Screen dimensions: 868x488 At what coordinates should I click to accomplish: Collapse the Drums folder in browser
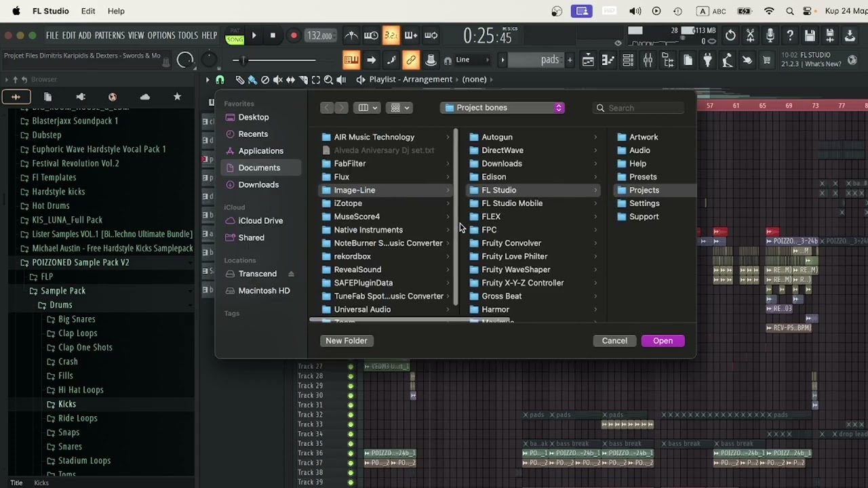[60, 305]
